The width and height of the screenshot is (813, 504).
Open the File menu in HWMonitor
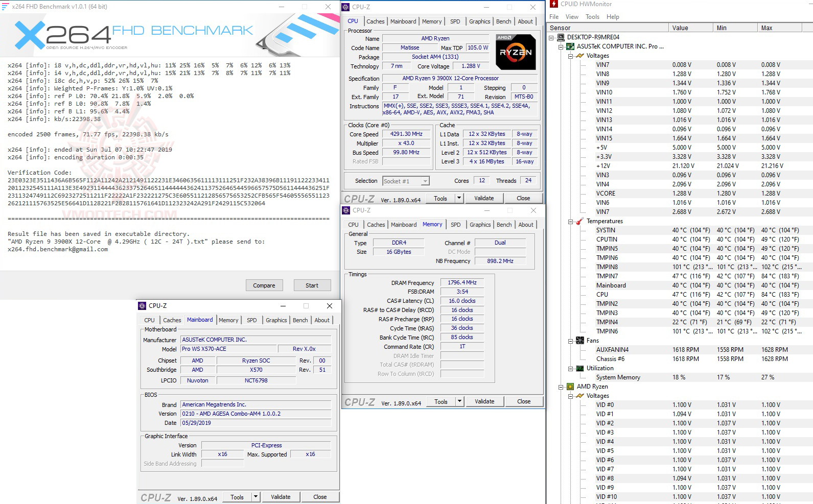554,17
